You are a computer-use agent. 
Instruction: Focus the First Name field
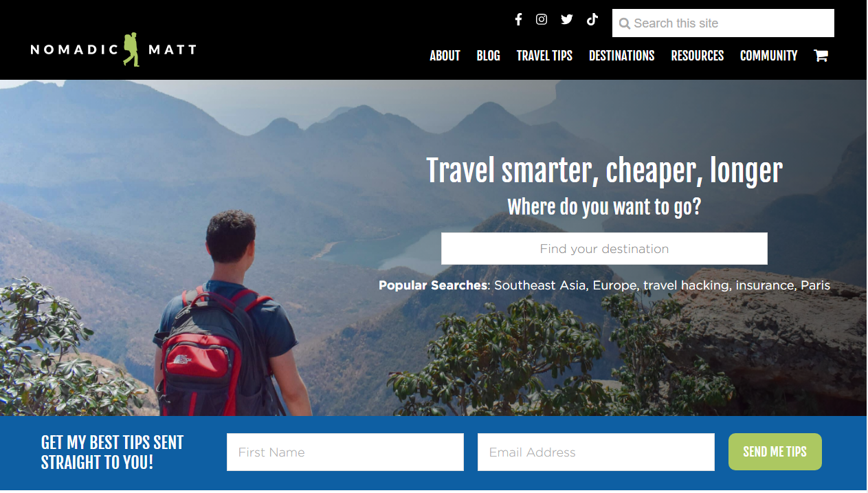point(345,452)
